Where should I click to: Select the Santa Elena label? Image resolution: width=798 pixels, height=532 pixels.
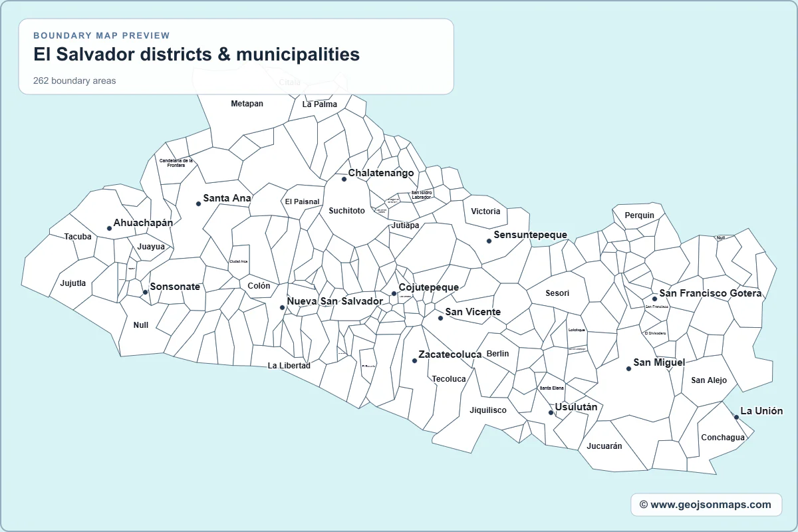[551, 388]
